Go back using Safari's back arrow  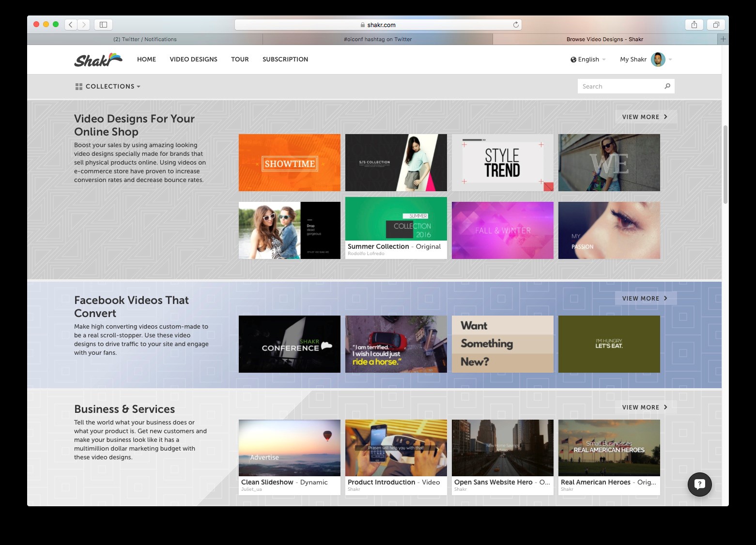[x=71, y=25]
